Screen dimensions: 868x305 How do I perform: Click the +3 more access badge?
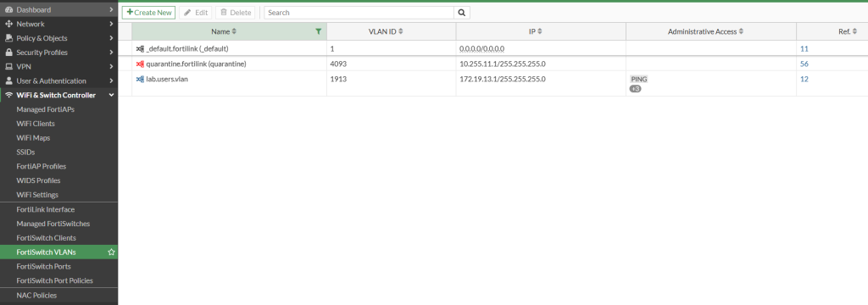[x=636, y=89]
